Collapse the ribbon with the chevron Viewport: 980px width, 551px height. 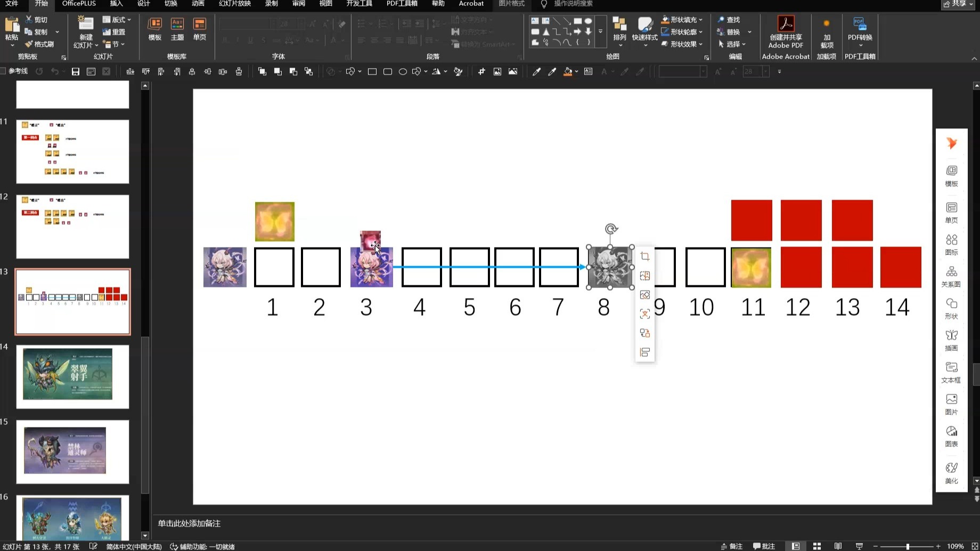click(974, 58)
